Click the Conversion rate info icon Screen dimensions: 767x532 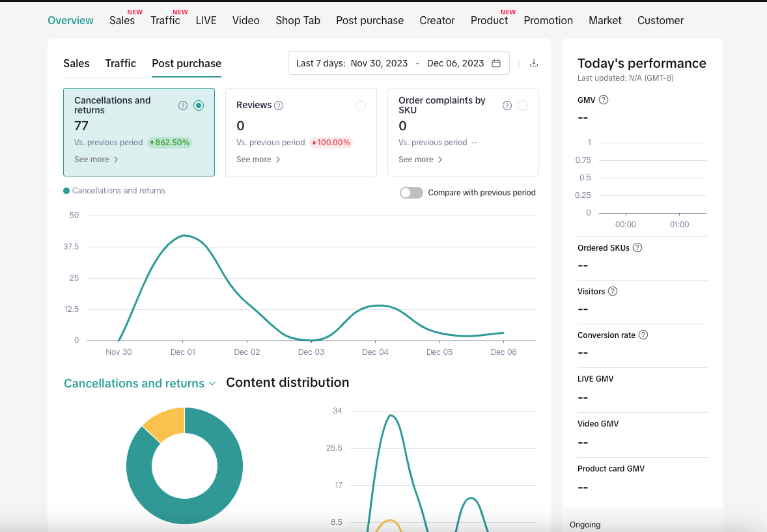643,335
